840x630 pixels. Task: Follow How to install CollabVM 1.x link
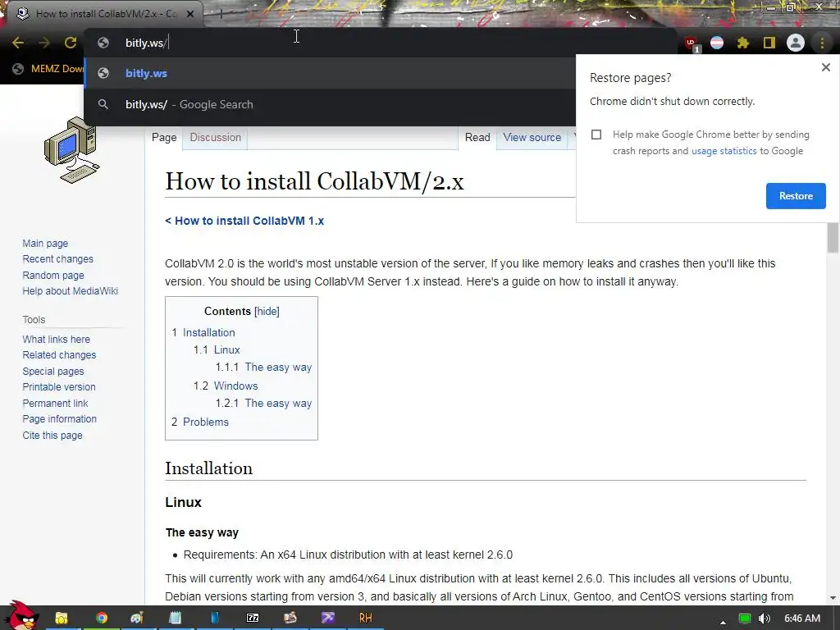(244, 221)
